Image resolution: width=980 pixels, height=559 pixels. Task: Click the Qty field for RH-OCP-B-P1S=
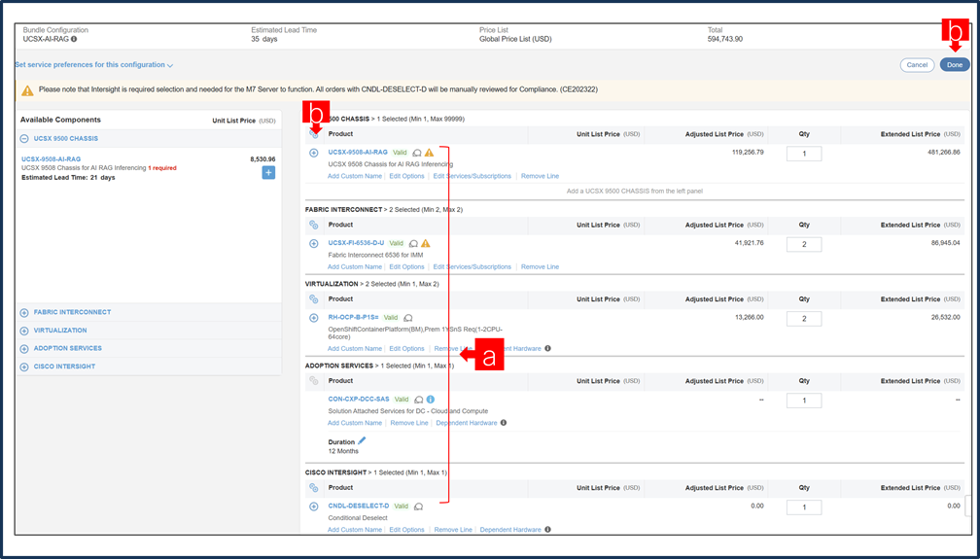(804, 319)
